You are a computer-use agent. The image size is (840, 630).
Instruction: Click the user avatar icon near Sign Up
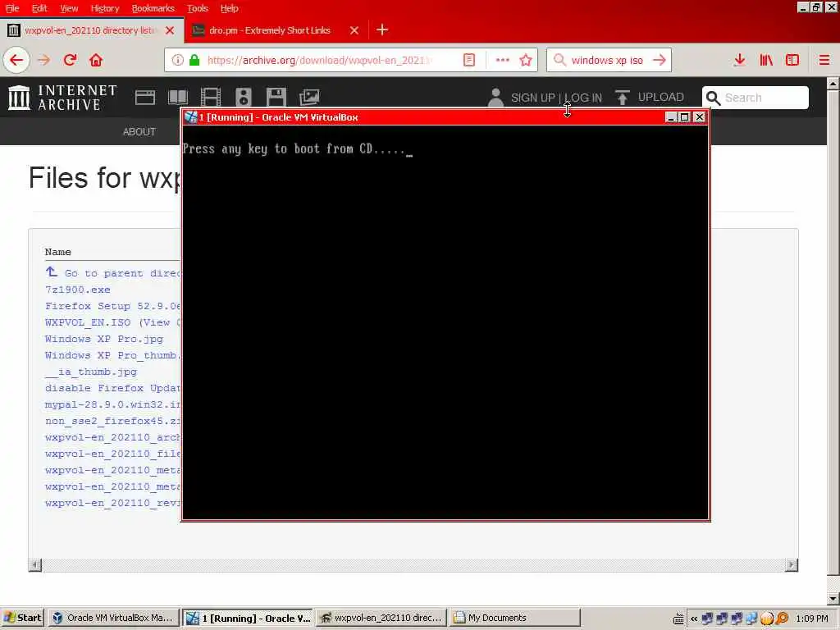click(495, 98)
